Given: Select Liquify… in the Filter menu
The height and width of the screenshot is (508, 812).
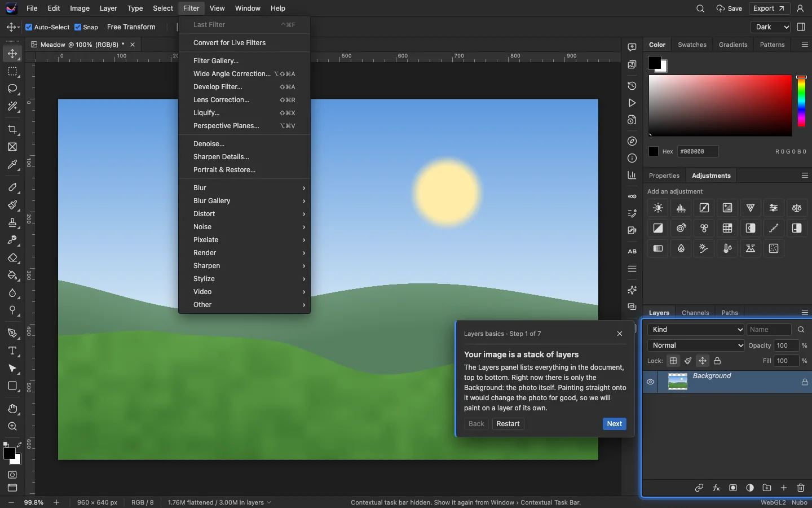Looking at the screenshot, I should (245, 113).
